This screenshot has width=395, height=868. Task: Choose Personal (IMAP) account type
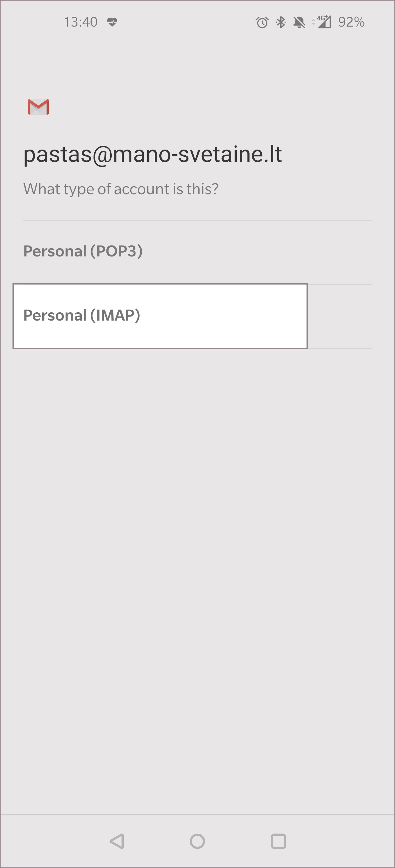click(x=82, y=316)
